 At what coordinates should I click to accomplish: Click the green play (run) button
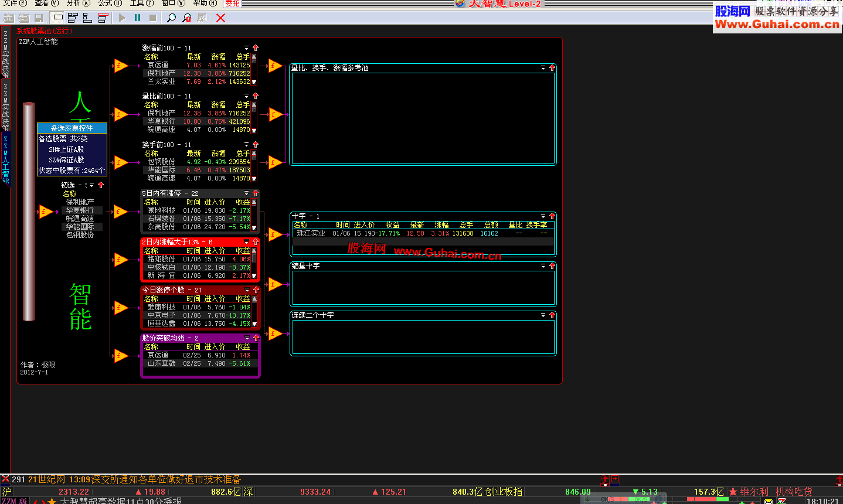(x=122, y=18)
